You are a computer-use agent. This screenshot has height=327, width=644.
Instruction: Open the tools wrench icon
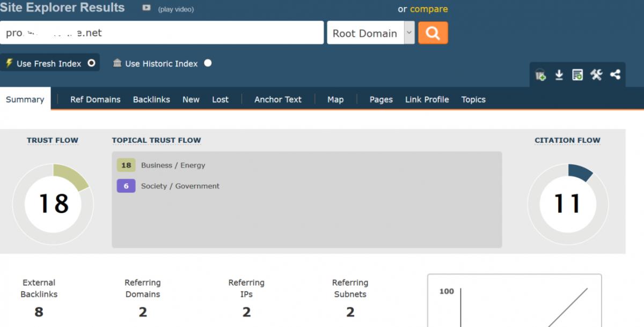[596, 75]
